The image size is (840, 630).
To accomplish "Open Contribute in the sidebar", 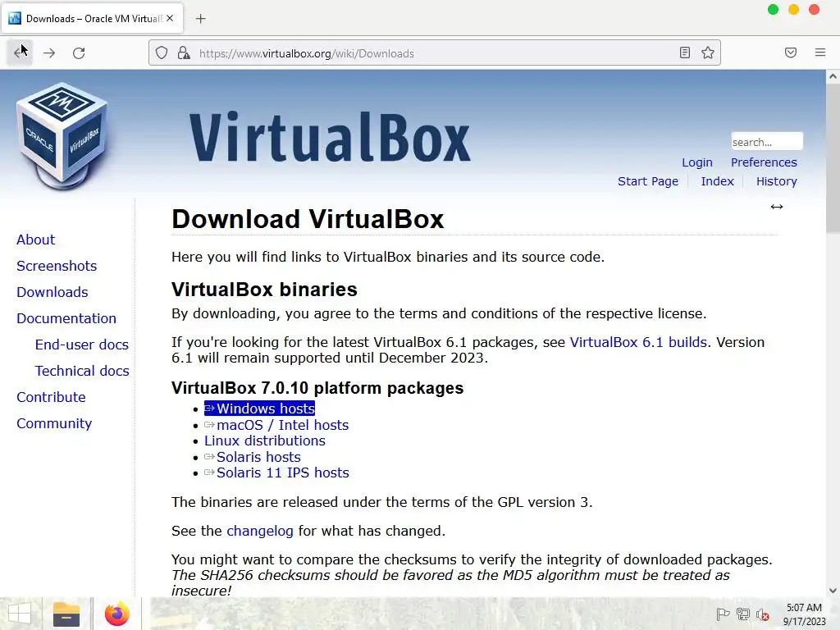I will pyautogui.click(x=52, y=397).
